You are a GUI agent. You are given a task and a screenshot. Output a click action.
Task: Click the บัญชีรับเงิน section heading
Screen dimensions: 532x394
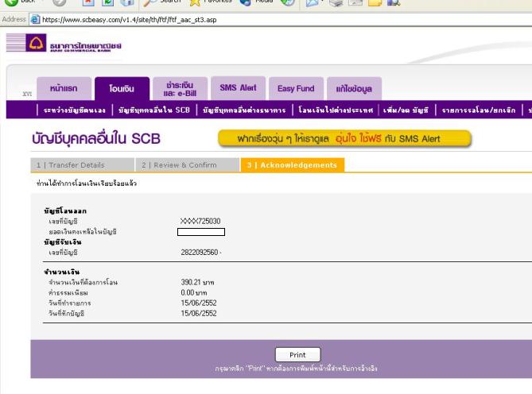pyautogui.click(x=63, y=242)
